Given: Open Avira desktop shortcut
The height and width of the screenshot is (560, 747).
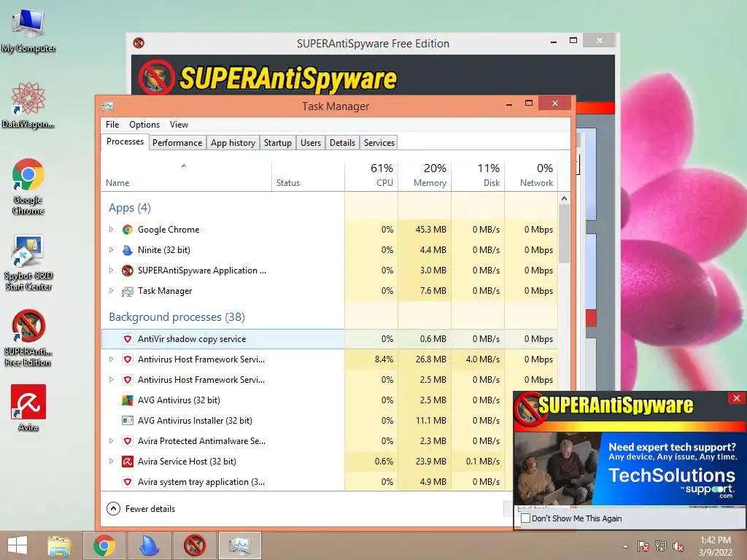Looking at the screenshot, I should coord(28,408).
